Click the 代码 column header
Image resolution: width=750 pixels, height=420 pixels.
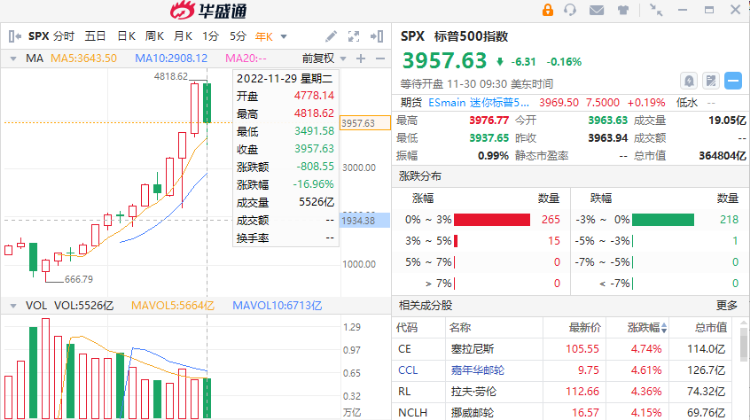[407, 328]
